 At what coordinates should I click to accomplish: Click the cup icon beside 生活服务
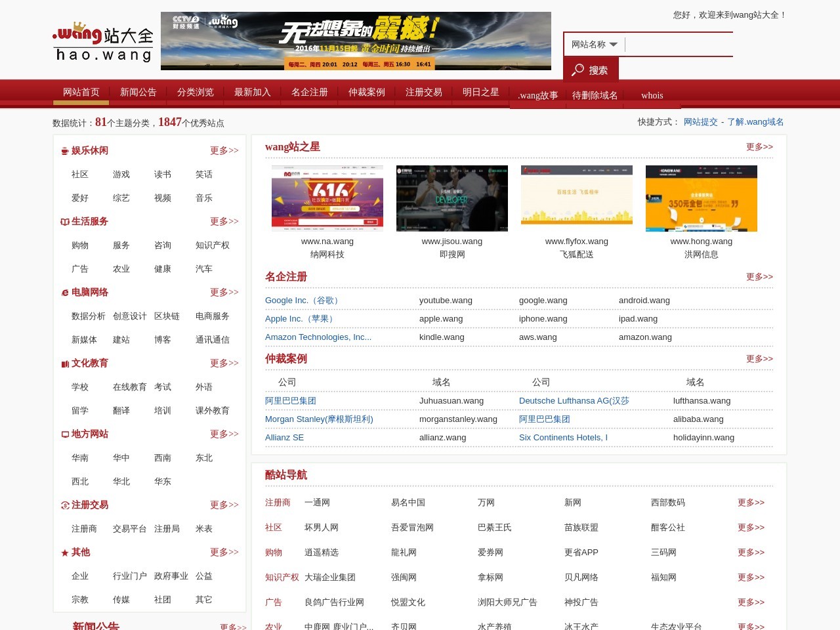point(64,221)
